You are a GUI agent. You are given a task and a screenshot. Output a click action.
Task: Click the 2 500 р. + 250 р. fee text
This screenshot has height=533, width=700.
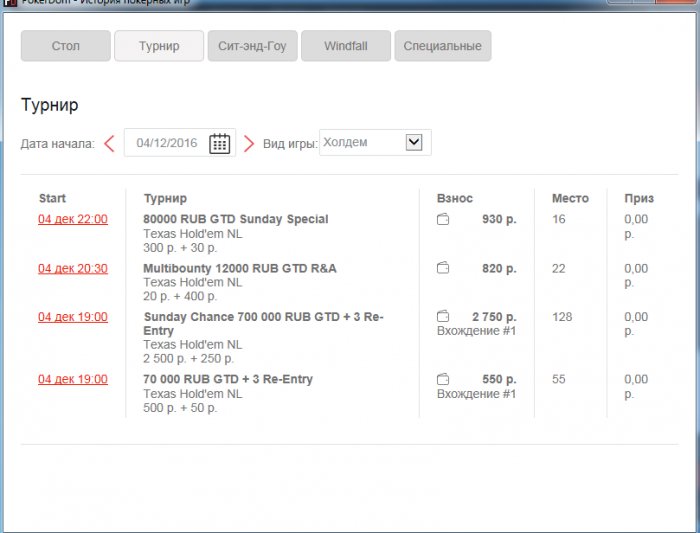(188, 358)
